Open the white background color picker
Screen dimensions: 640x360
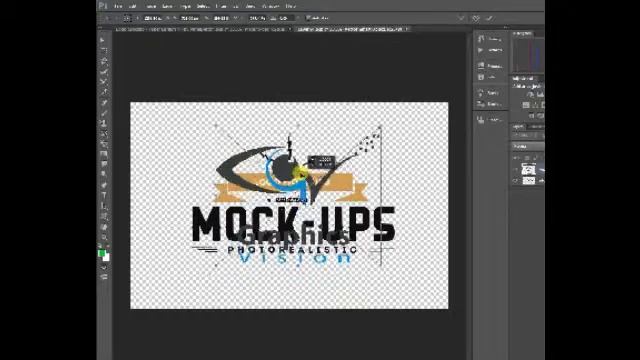(107, 258)
